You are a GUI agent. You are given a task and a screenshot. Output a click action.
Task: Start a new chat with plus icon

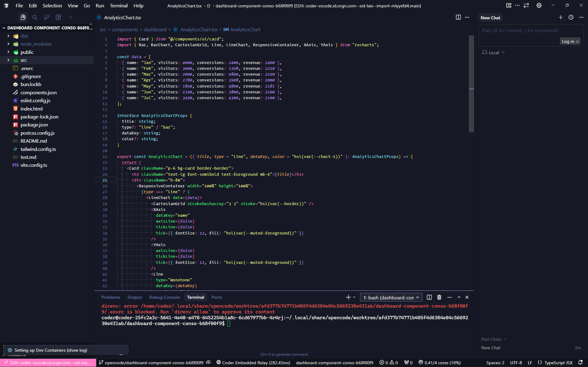point(560,17)
